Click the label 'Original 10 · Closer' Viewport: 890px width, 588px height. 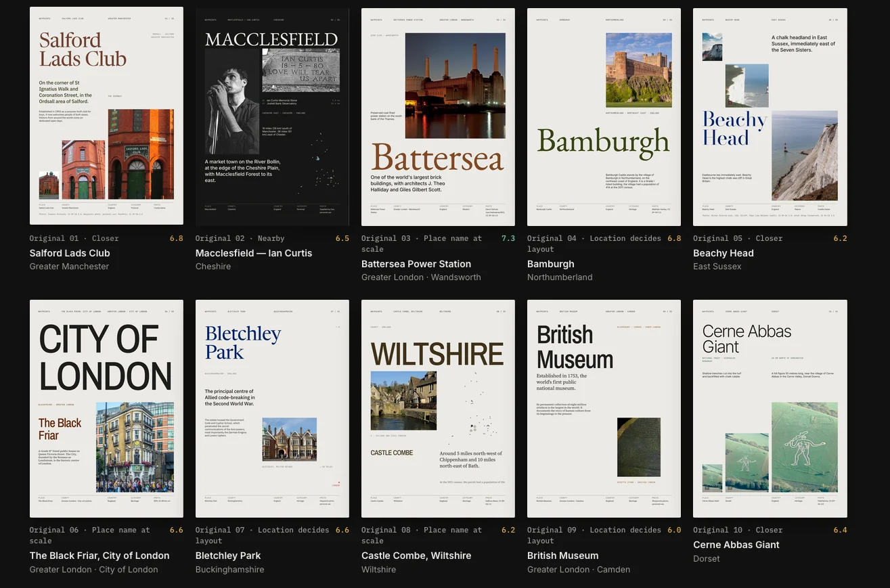[738, 530]
